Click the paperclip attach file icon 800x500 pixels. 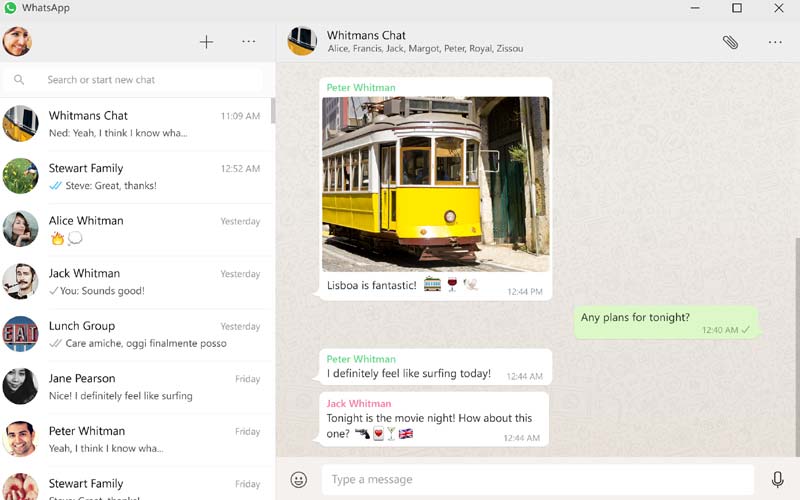click(x=730, y=42)
